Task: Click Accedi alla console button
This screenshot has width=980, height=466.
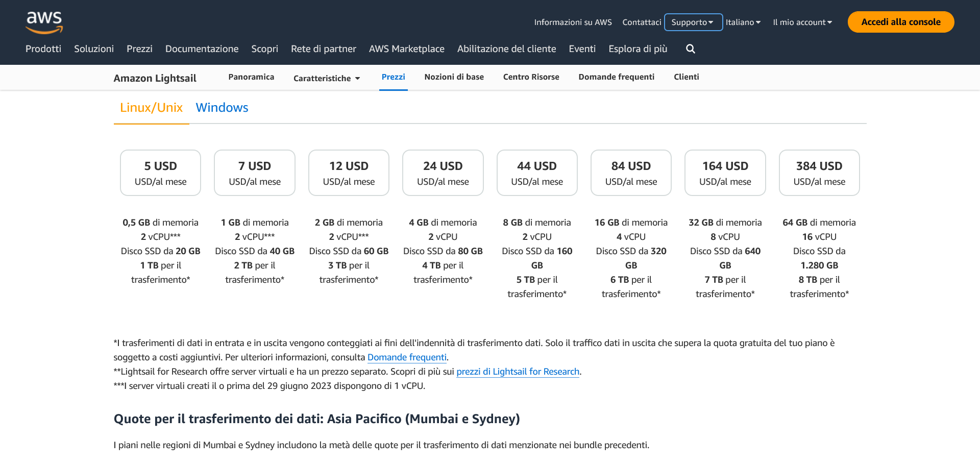Action: [901, 22]
